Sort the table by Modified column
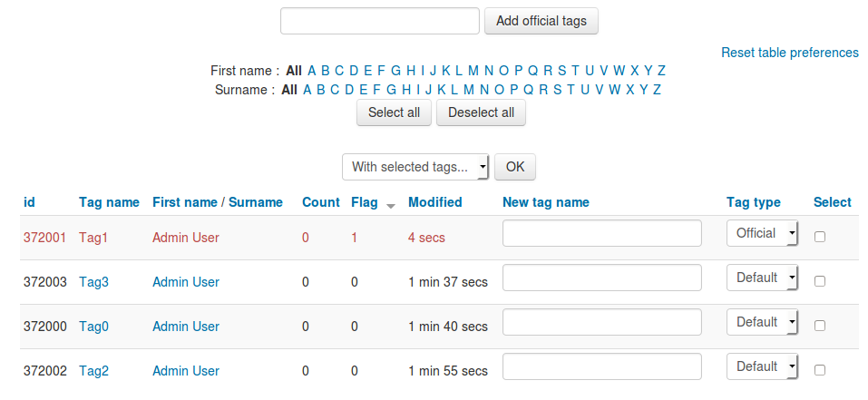Screen dimensions: 868x400 435,202
